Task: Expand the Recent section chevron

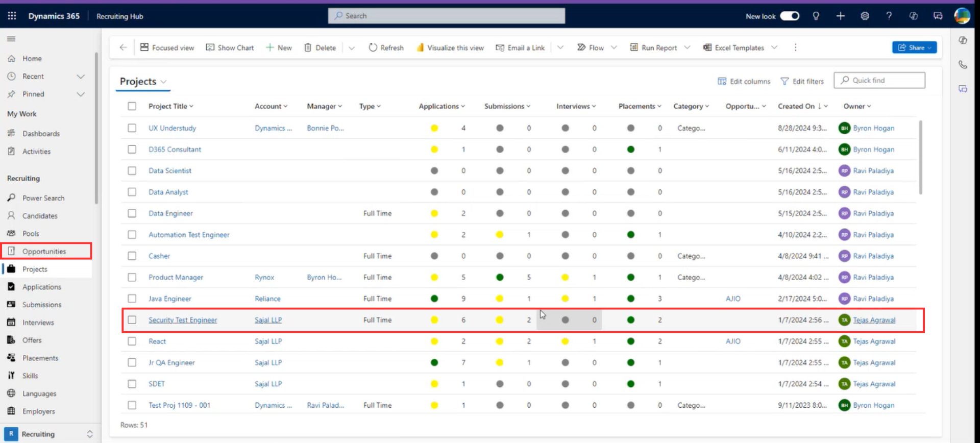Action: tap(81, 77)
